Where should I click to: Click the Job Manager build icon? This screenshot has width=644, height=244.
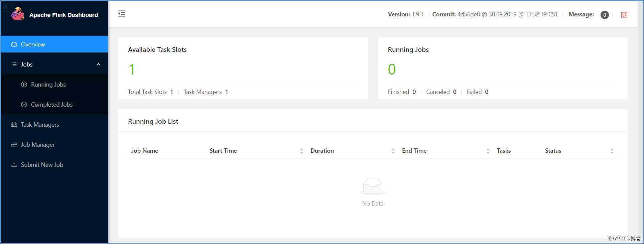click(x=14, y=145)
